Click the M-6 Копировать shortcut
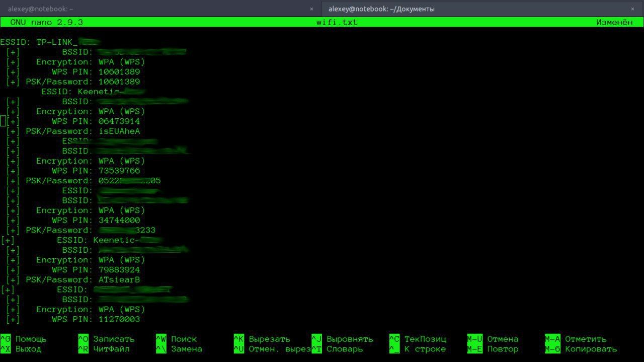Viewport: 644px width, 362px height. (x=581, y=349)
